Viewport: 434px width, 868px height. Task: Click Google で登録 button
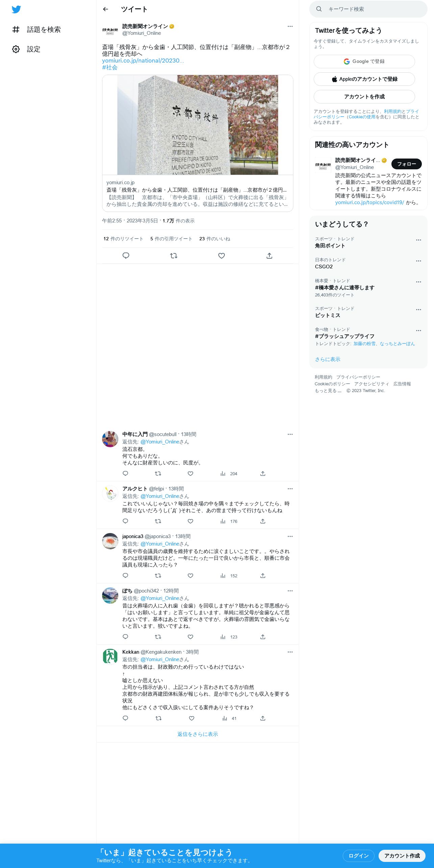pyautogui.click(x=364, y=62)
